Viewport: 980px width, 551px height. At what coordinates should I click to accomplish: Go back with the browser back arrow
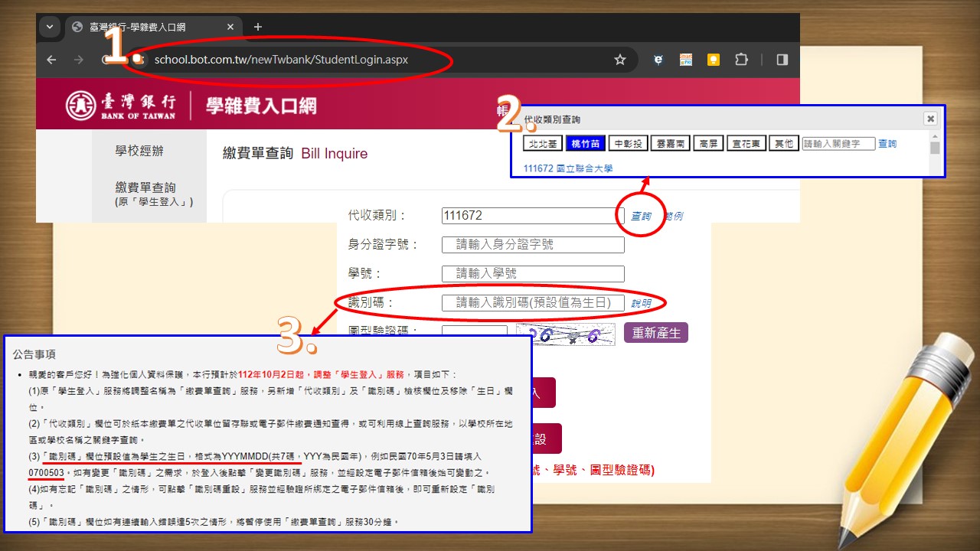coord(51,60)
